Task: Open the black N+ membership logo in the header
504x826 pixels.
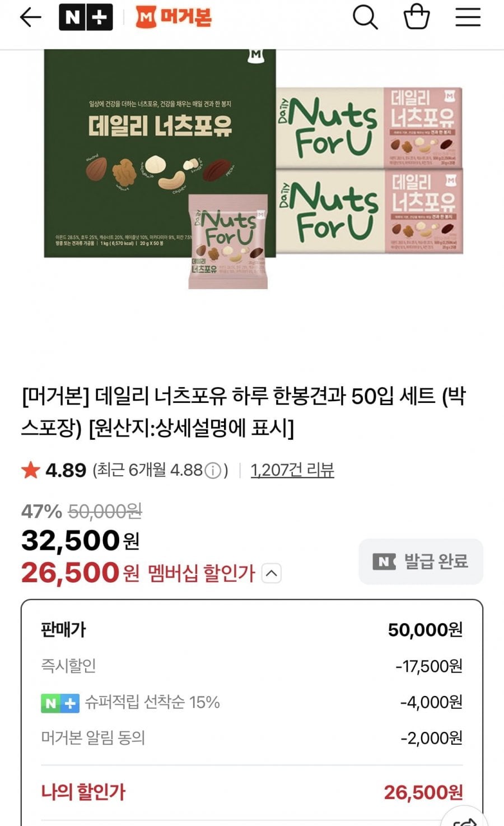Action: [x=86, y=17]
